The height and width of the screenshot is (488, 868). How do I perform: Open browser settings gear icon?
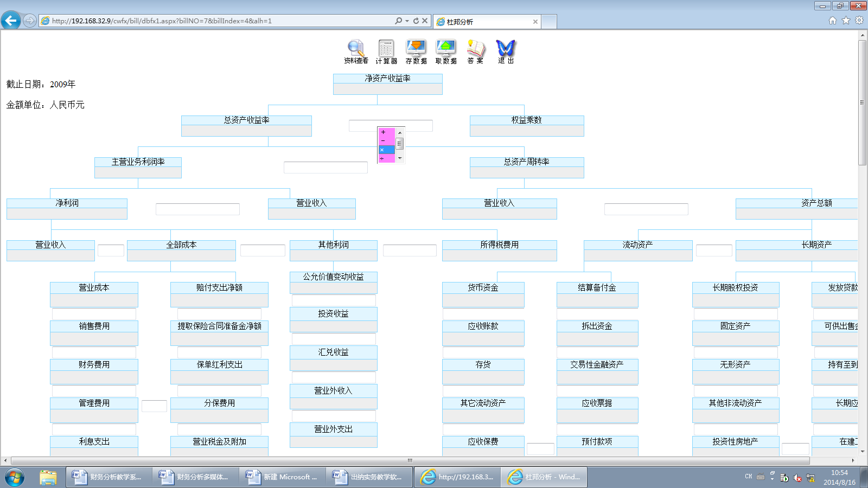click(x=859, y=21)
